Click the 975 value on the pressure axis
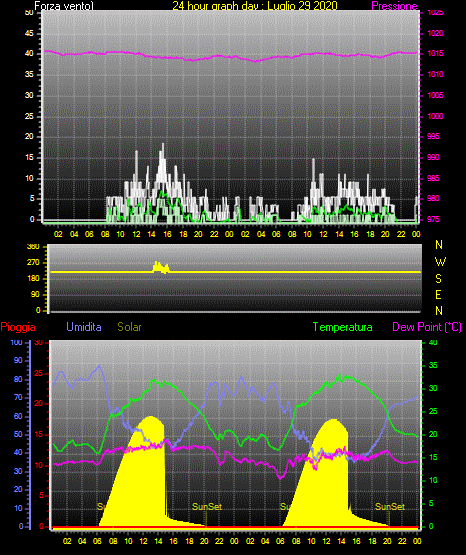This screenshot has height=555, width=466. (x=433, y=219)
